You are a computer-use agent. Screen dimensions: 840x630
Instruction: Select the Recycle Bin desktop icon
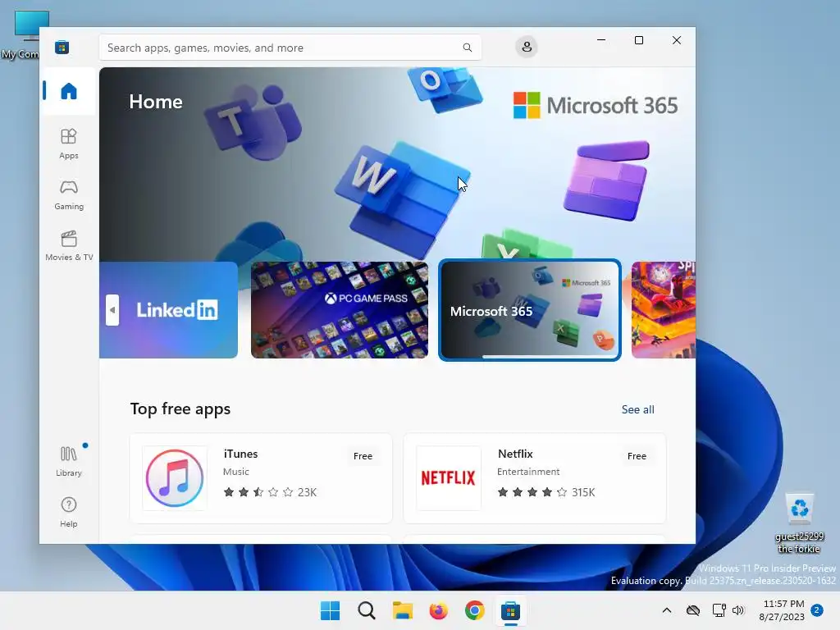tap(799, 523)
